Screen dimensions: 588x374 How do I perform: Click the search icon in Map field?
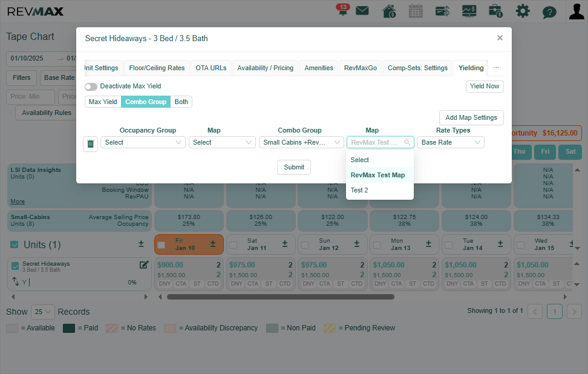[407, 143]
